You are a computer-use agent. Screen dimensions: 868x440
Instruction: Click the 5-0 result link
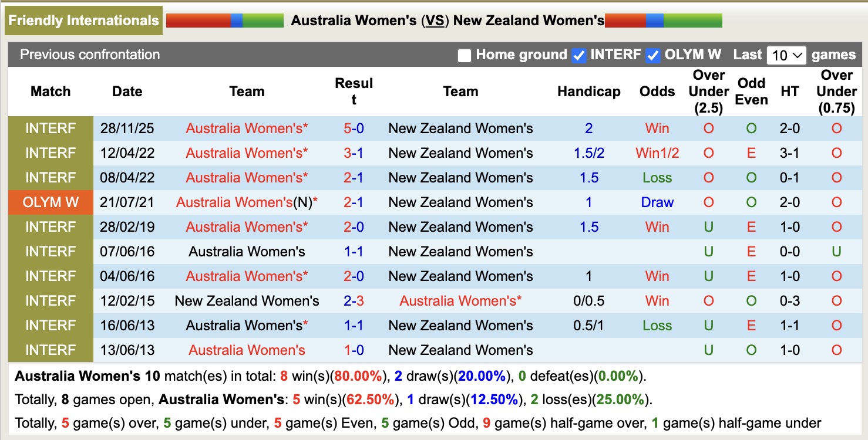click(354, 128)
